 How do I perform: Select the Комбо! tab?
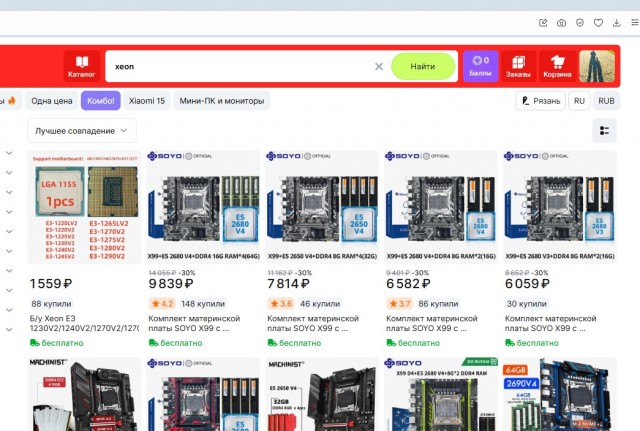101,101
